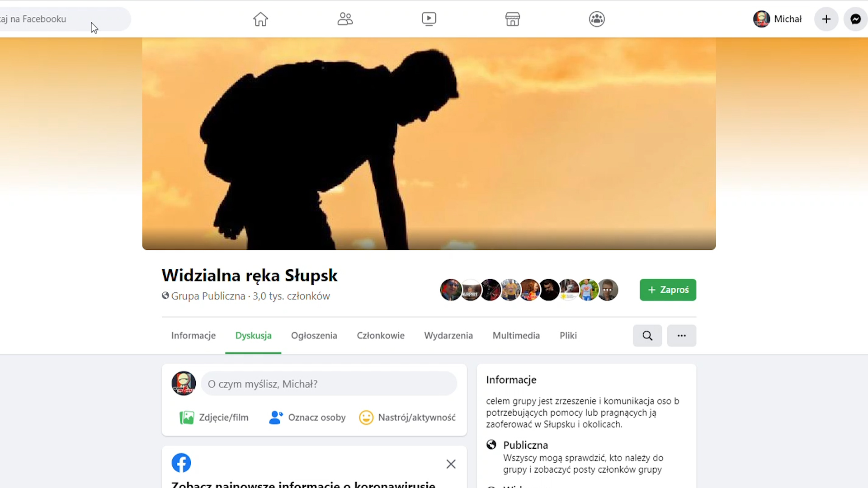This screenshot has height=488, width=868.
Task: Choose Nastrój/aktywność for the post
Action: (x=407, y=418)
